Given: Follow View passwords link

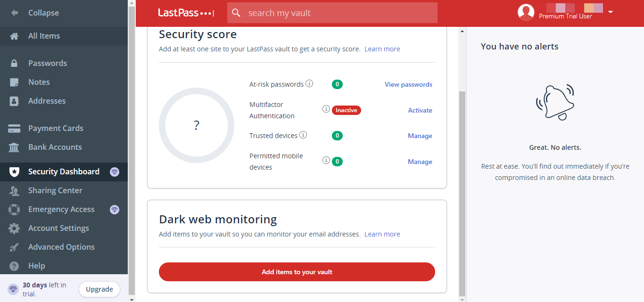Looking at the screenshot, I should pyautogui.click(x=408, y=84).
